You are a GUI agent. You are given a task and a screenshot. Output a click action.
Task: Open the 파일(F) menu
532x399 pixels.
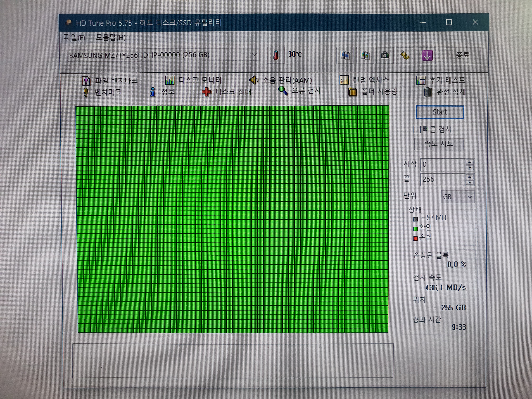tap(74, 38)
